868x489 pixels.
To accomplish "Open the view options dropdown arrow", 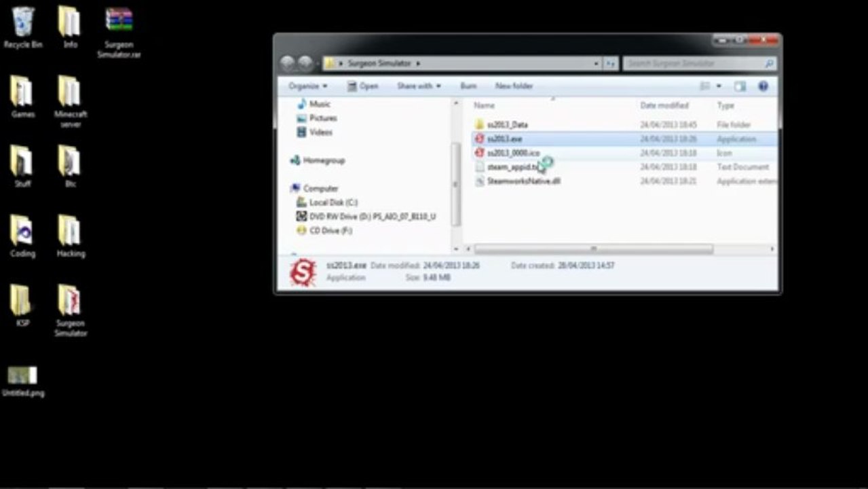I will (x=719, y=86).
